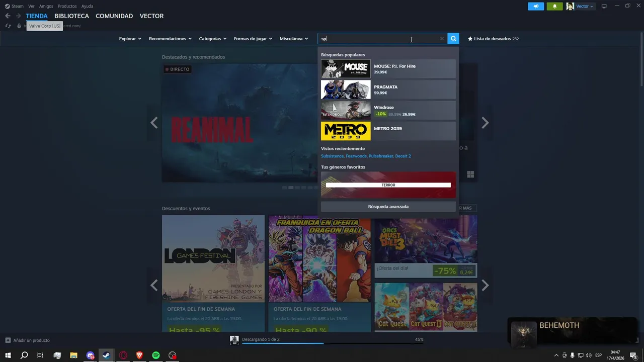This screenshot has width=644, height=362.
Task: Open recently viewed Subsistence link
Action: (332, 156)
